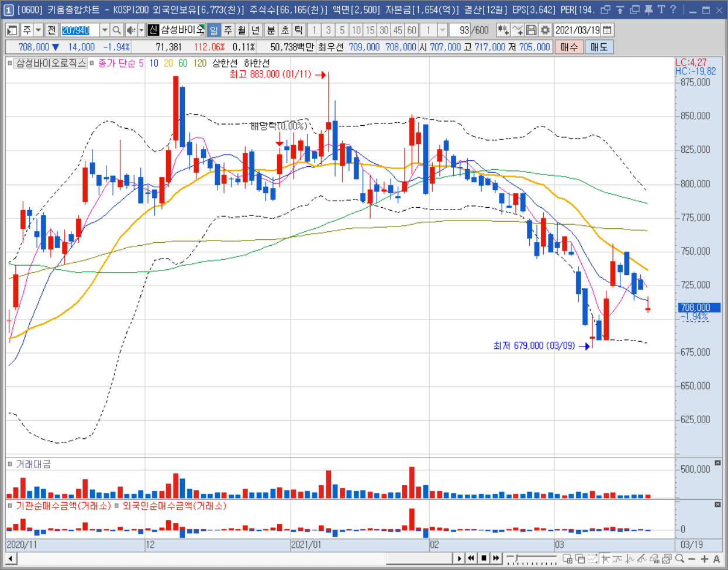Select the second (초) period toggle
The height and width of the screenshot is (570, 728).
tap(285, 30)
